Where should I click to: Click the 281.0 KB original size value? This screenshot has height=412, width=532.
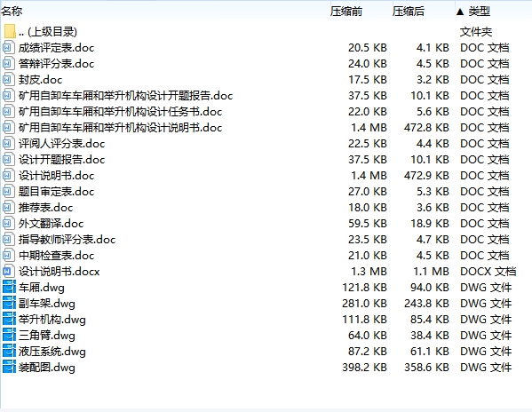(x=364, y=303)
